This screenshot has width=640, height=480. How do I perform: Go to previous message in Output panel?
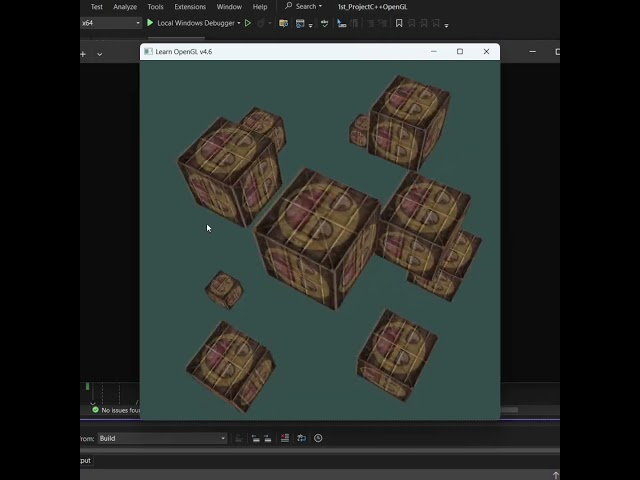click(256, 438)
